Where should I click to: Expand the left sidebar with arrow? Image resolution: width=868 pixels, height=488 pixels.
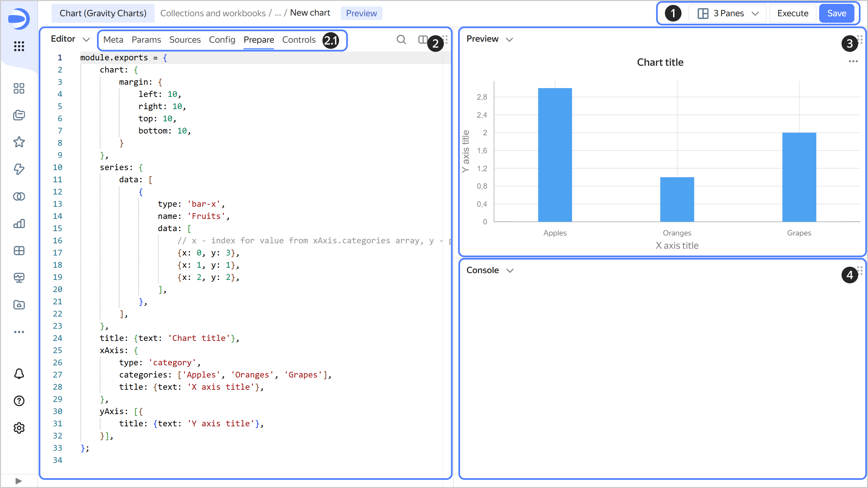pos(19,481)
